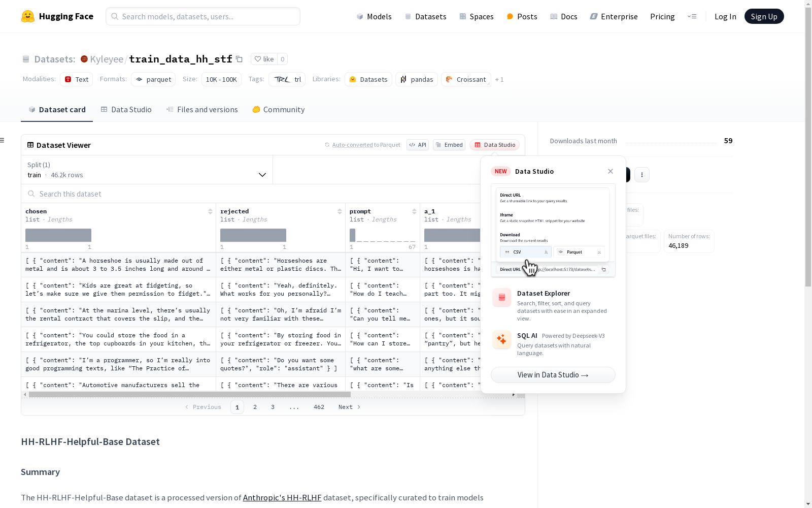
Task: Go to page 3 of results
Action: coord(273,407)
